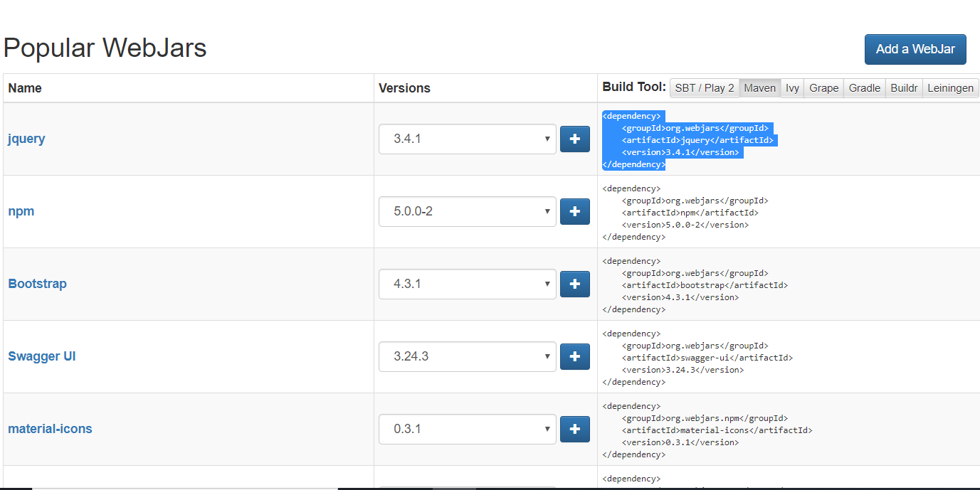Viewport: 980px width, 490px height.
Task: Click the plus button in npm row
Action: click(575, 211)
